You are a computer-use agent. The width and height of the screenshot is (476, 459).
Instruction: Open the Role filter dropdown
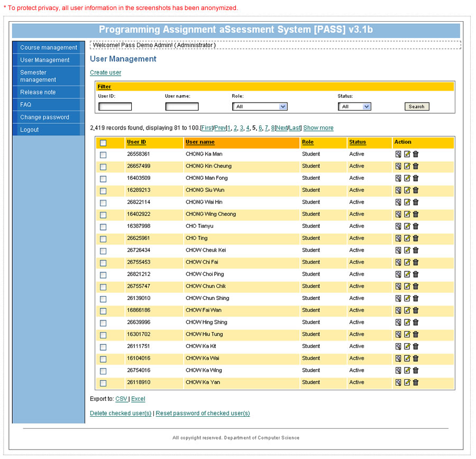tap(260, 107)
